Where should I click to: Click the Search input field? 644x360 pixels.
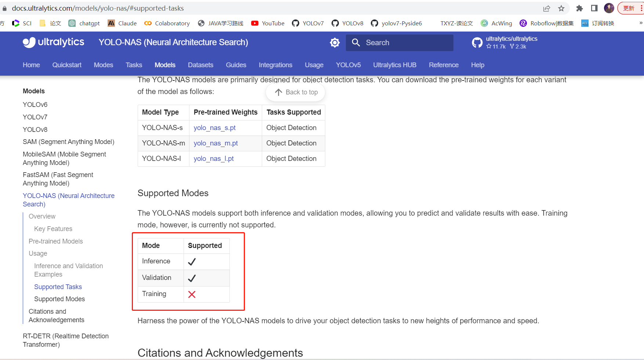tap(400, 43)
